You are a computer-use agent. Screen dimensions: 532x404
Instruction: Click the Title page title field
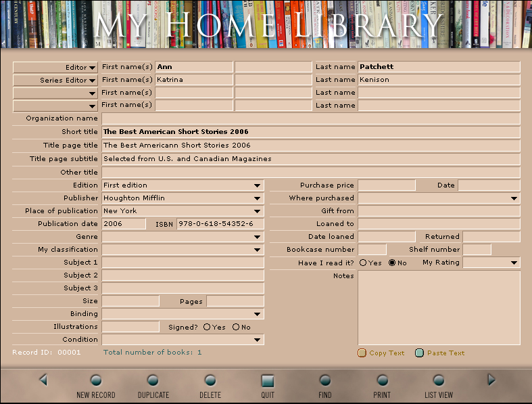[x=311, y=145]
